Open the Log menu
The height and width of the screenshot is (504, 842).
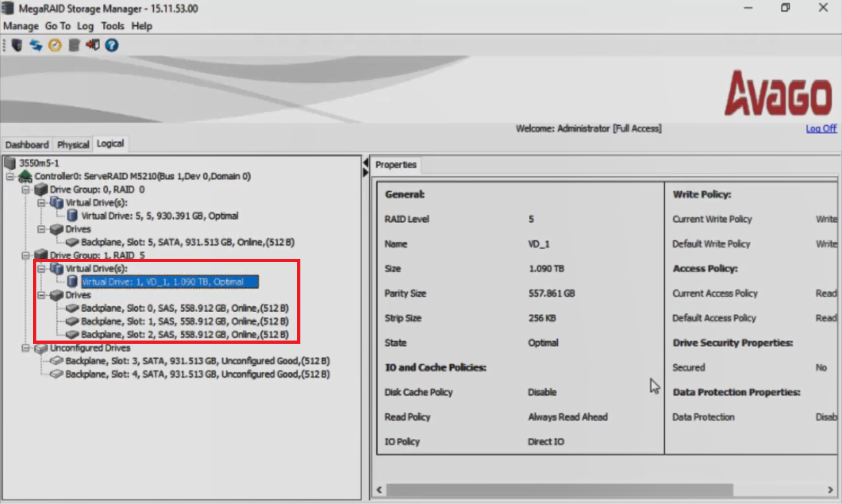pyautogui.click(x=86, y=26)
